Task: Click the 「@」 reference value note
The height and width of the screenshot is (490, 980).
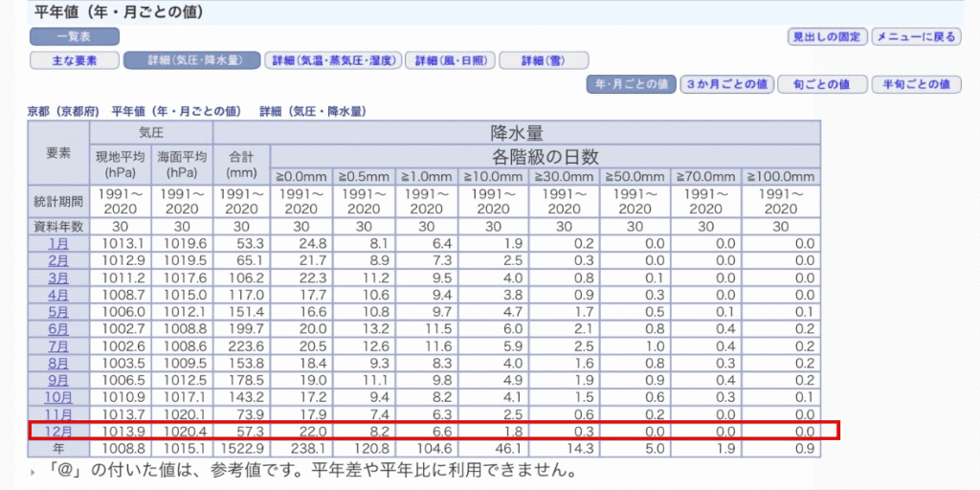Action: (x=311, y=470)
